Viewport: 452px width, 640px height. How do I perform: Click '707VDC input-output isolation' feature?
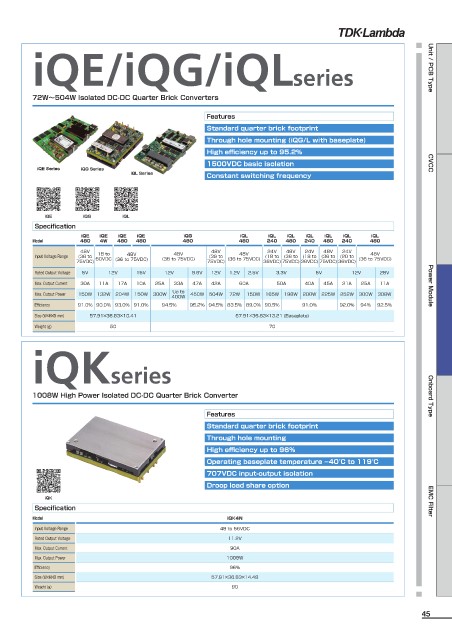click(x=299, y=473)
